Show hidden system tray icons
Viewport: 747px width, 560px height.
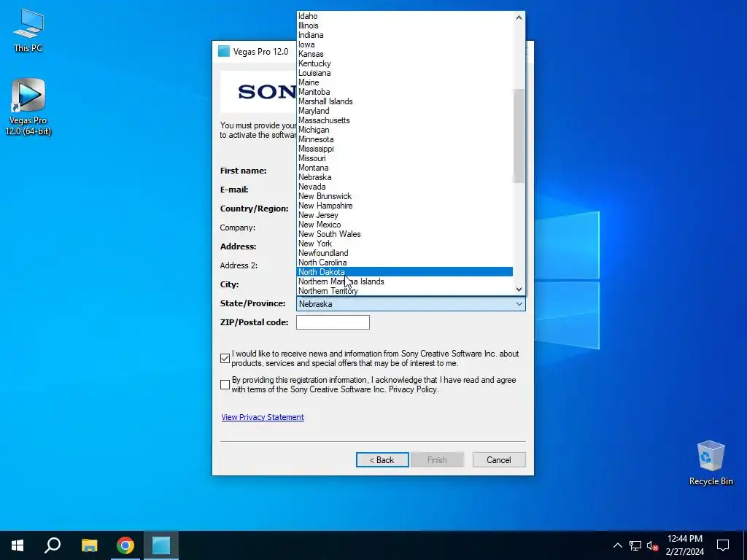pos(617,545)
